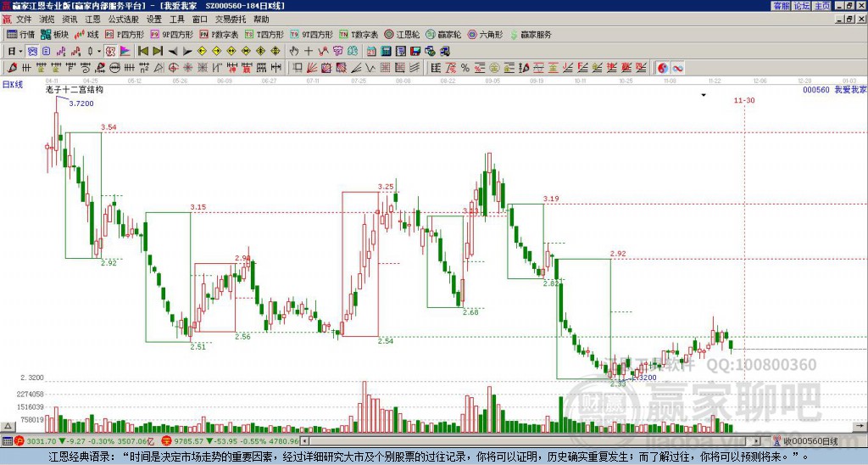Click the circled crosshair target icon
The height and width of the screenshot is (465, 868).
(173, 68)
